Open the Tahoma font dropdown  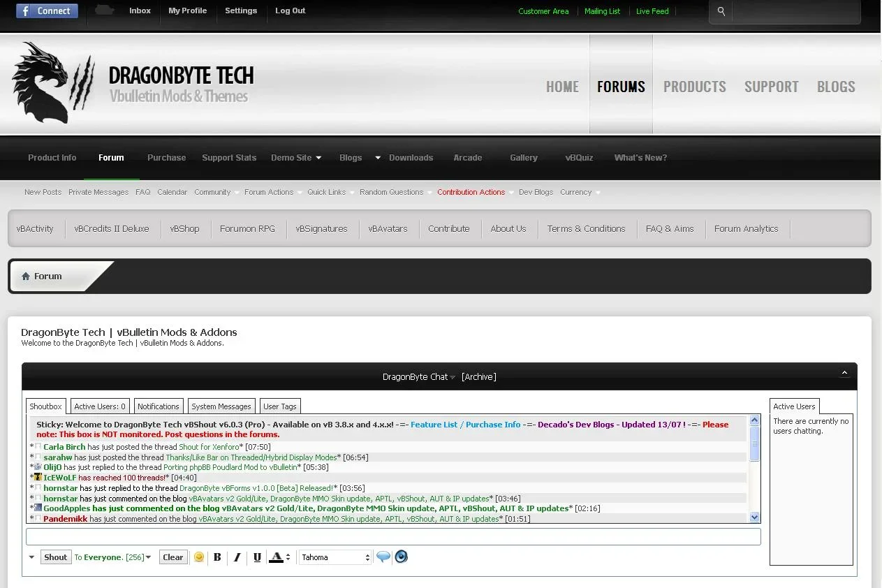tap(335, 557)
